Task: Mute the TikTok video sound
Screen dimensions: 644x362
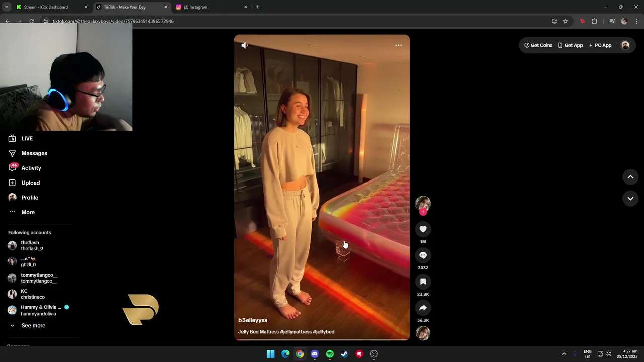Action: pos(245,45)
